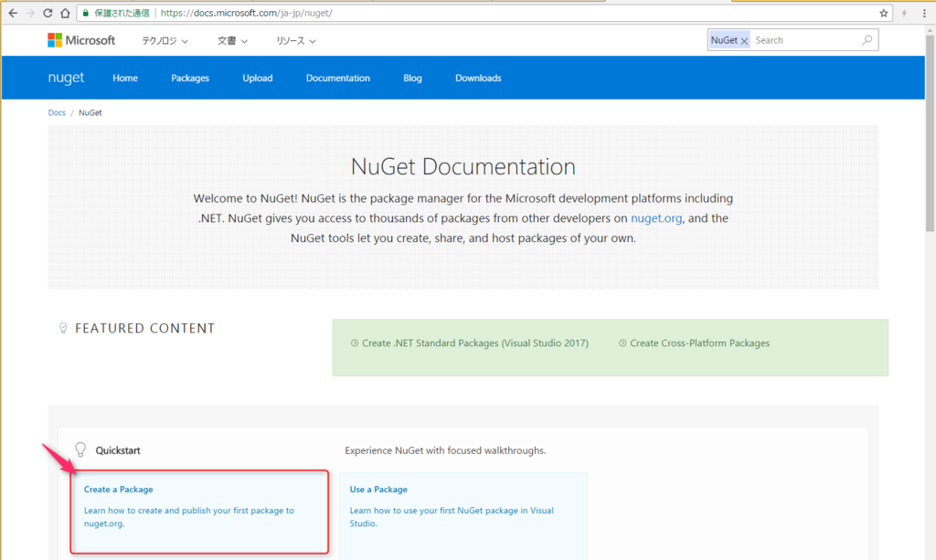Open the Use a Package card
The image size is (936, 560).
[x=463, y=516]
